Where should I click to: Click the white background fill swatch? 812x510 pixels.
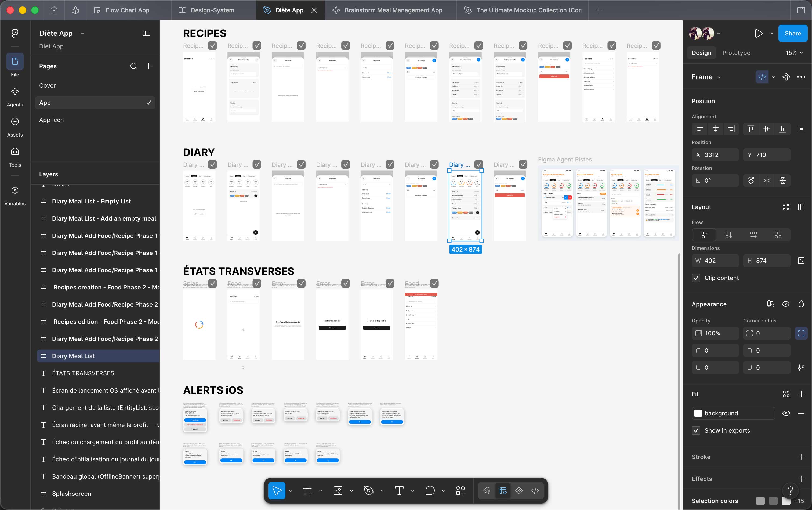(x=698, y=413)
